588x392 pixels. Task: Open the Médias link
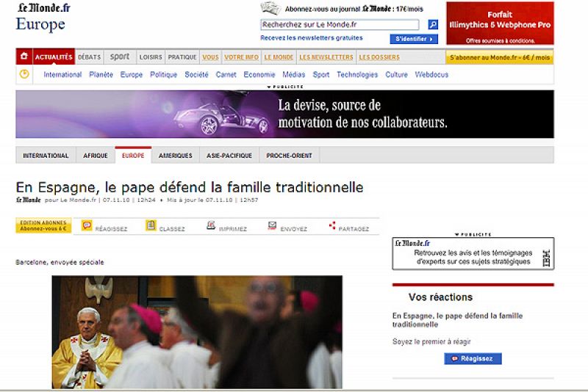click(293, 74)
